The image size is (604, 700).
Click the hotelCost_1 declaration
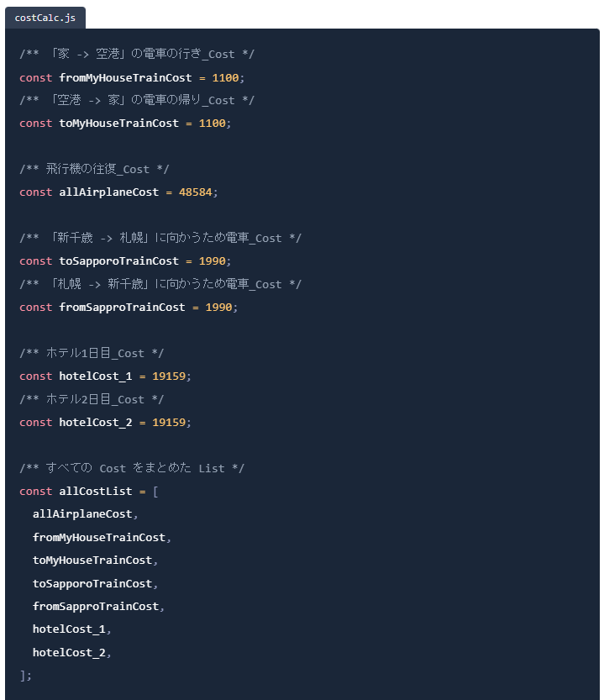click(96, 376)
